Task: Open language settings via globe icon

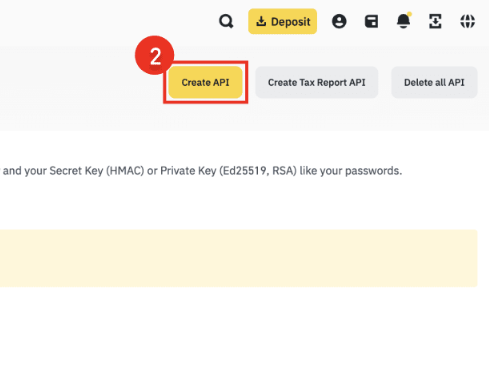Action: tap(468, 22)
